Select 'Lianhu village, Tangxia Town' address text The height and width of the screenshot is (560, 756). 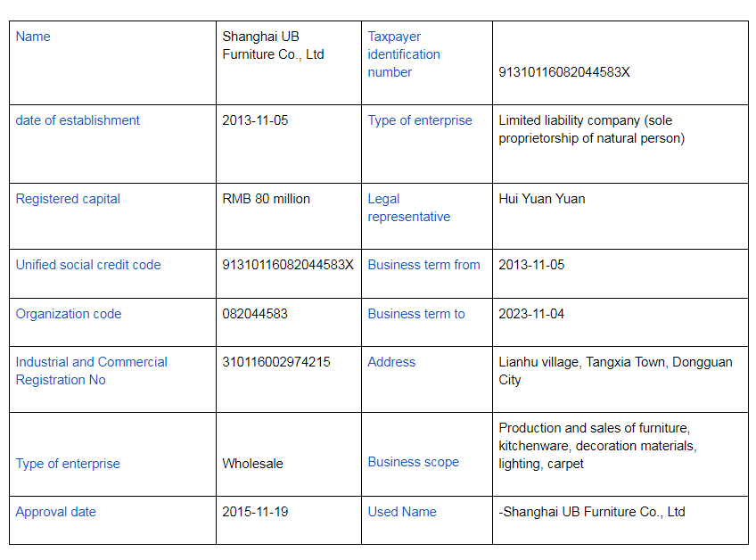616,371
